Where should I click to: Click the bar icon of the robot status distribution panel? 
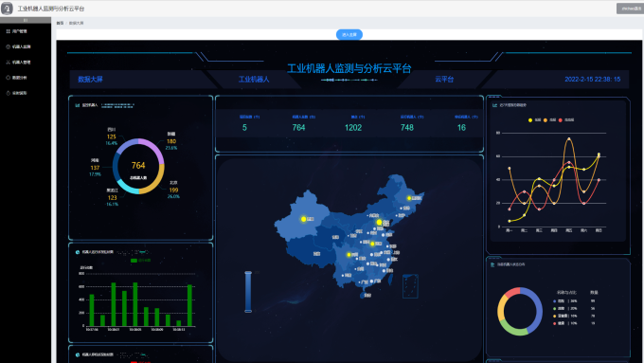click(492, 264)
